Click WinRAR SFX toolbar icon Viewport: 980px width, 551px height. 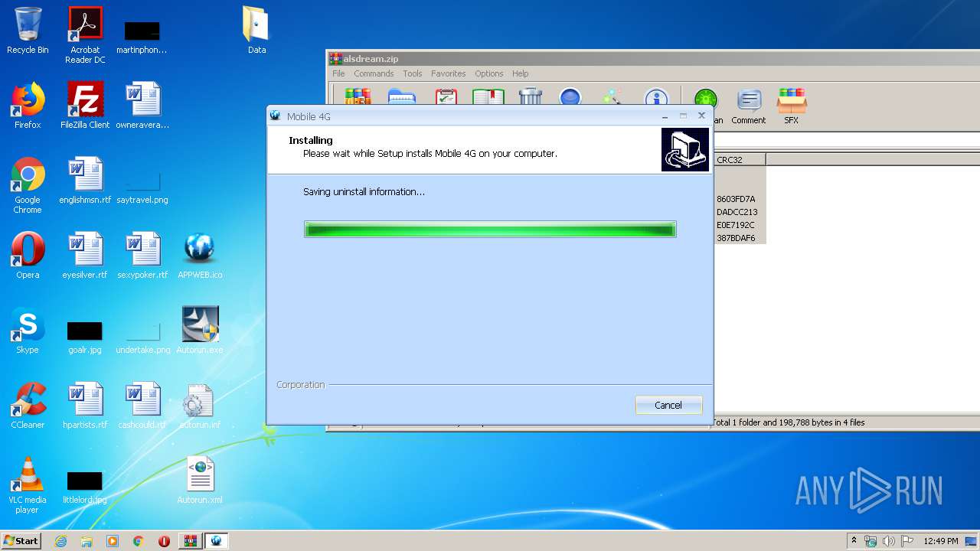click(792, 106)
